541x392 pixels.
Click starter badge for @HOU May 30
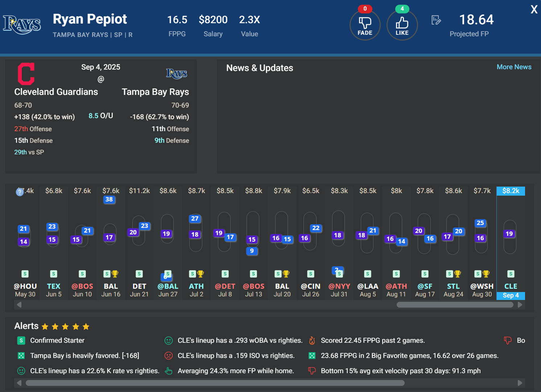pyautogui.click(x=25, y=274)
